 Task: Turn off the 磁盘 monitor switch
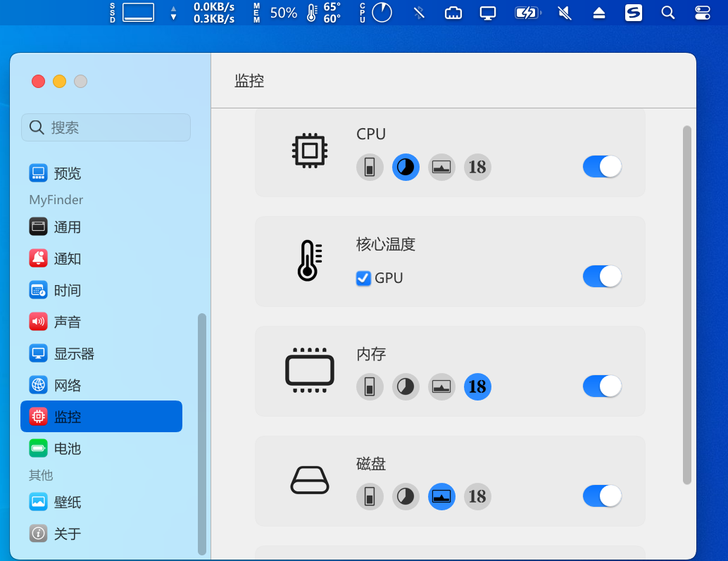click(x=602, y=496)
